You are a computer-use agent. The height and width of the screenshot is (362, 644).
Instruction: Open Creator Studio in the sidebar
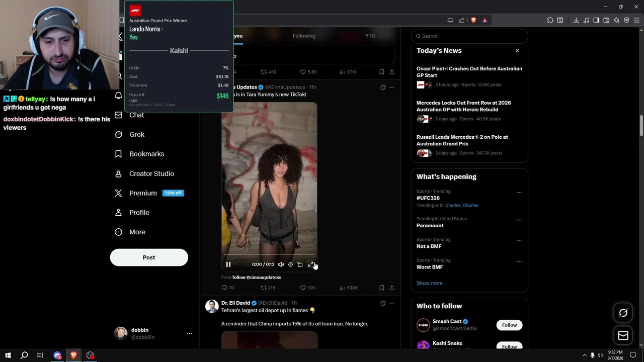(144, 173)
